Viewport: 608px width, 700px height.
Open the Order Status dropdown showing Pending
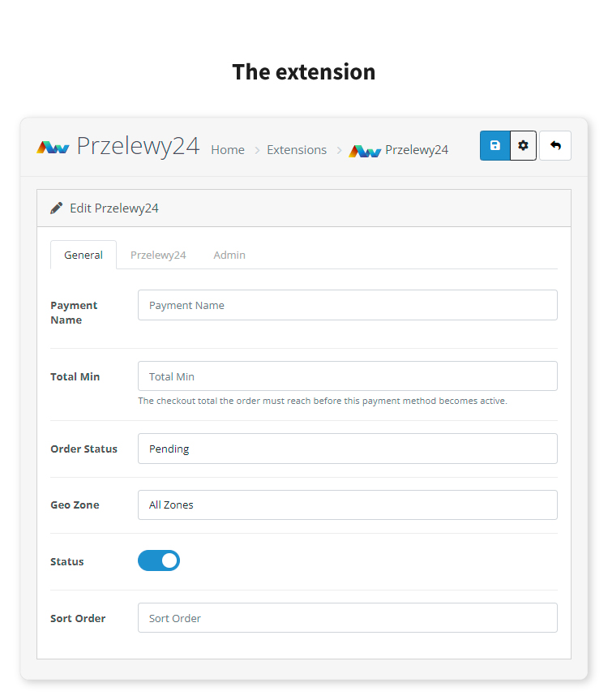[347, 449]
